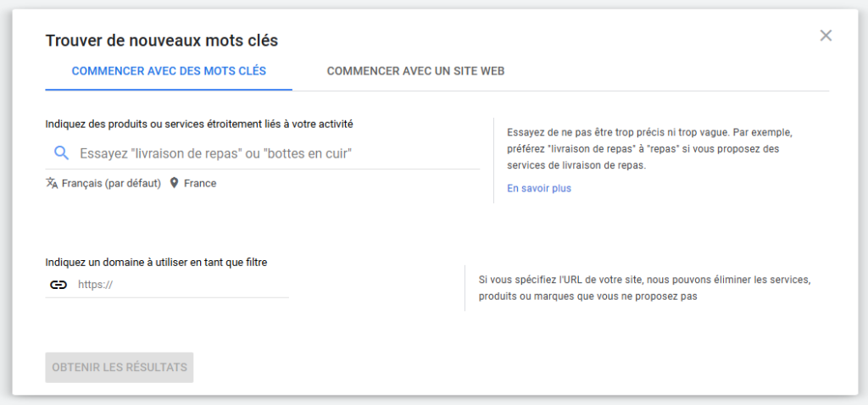Select the Commencer avec des mots clés tab
868x405 pixels.
point(169,71)
